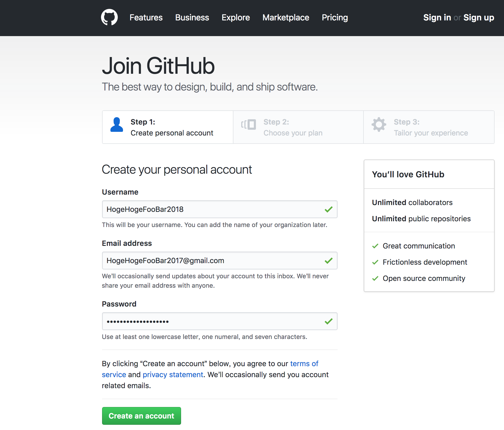Click 'This will be your username' hint
The width and height of the screenshot is (504, 430).
pos(215,225)
